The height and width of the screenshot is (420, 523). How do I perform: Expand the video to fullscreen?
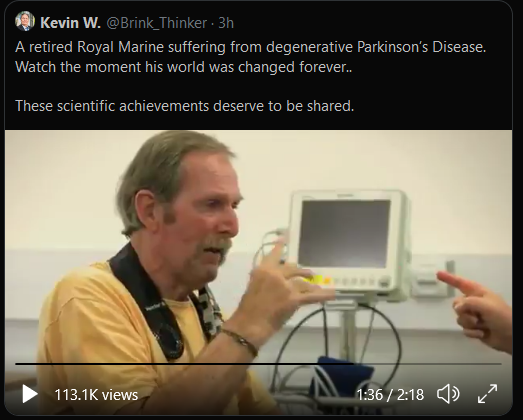tap(487, 394)
